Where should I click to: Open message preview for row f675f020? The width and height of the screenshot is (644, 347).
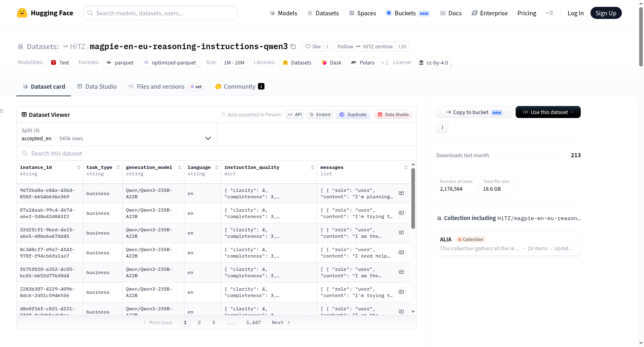401,272
